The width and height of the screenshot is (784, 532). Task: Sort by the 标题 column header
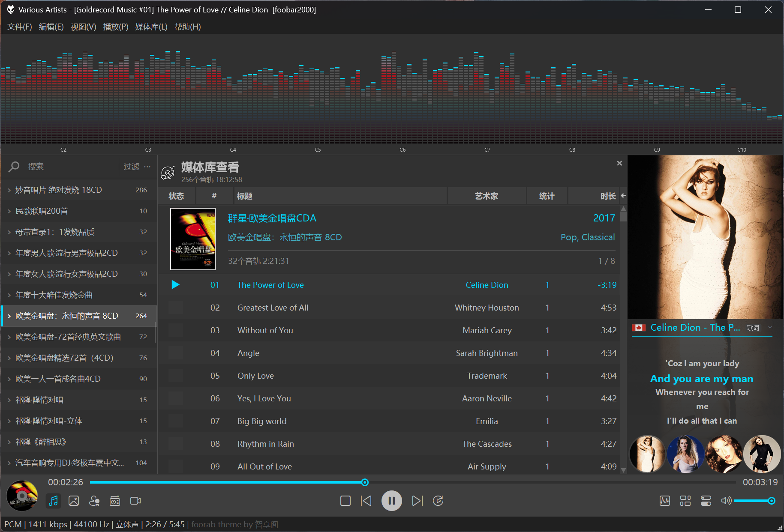pos(341,196)
